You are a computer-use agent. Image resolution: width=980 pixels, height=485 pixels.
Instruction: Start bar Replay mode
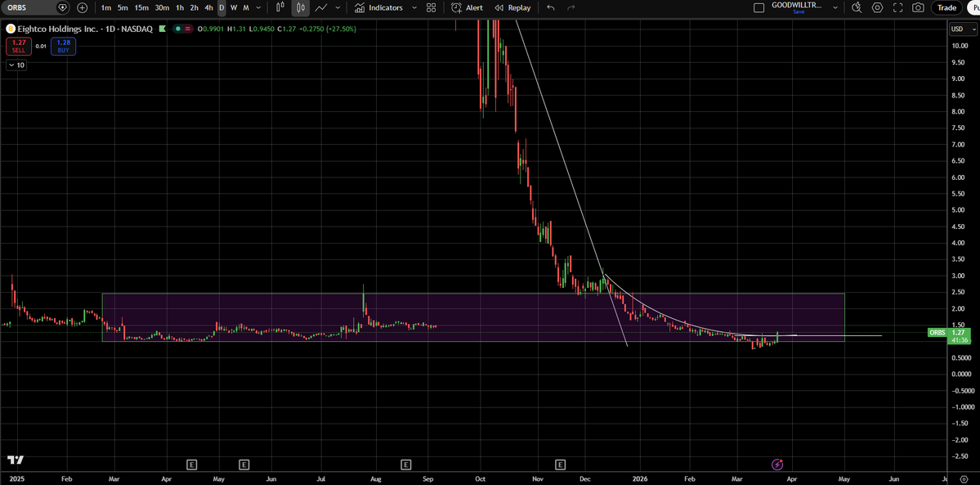512,7
